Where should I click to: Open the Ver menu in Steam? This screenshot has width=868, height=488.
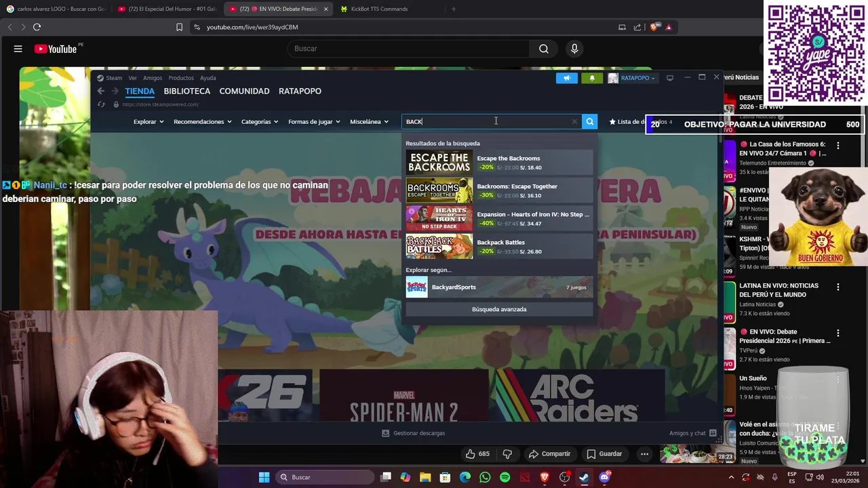[133, 78]
